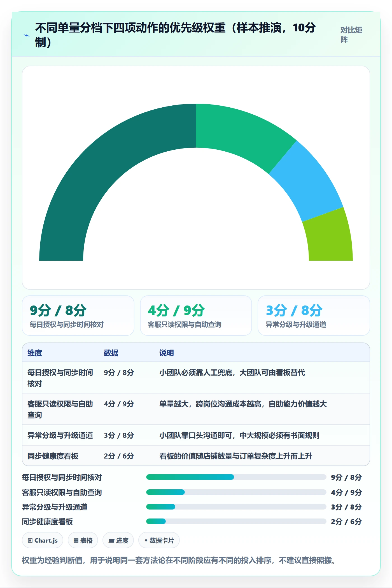
Task: Click note 小团队必须靠人工兜底，大团队可由看板替代
Action: (x=232, y=372)
